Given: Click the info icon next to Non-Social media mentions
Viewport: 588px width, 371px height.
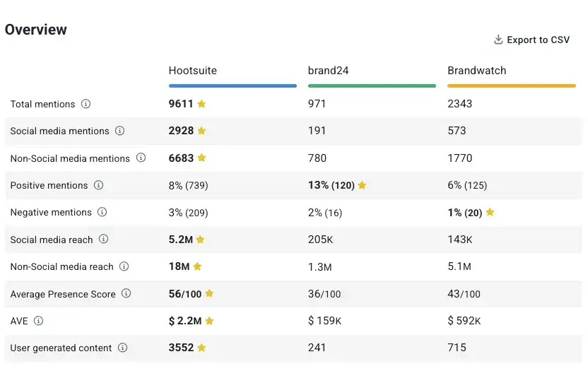Looking at the screenshot, I should pos(141,158).
